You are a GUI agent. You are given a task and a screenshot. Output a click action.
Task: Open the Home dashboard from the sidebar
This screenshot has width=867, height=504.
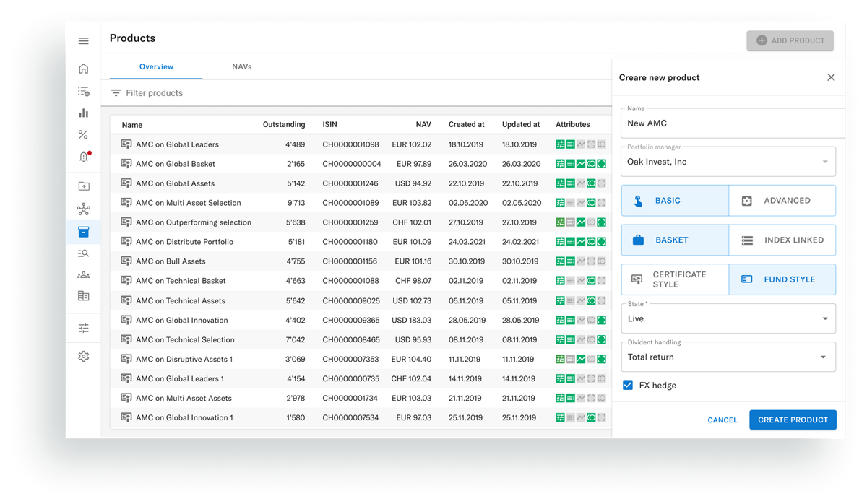tap(83, 68)
